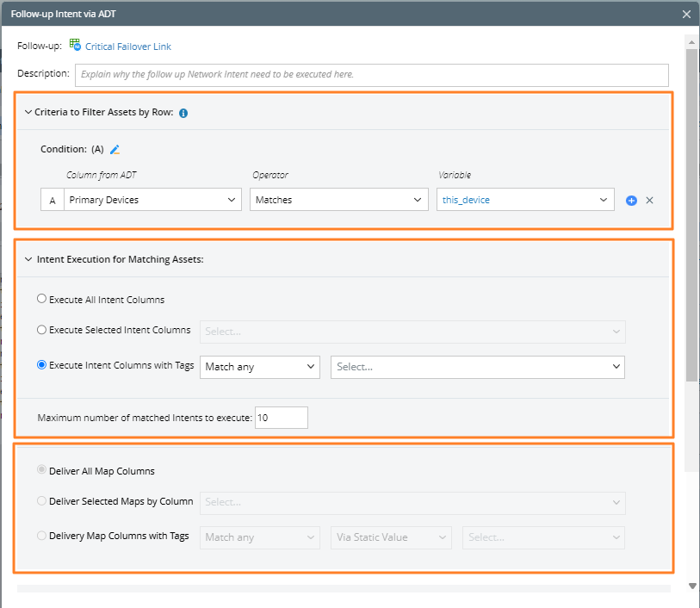Select Execute All Intent Columns radio button
Screen dimensions: 700x608
(42, 300)
